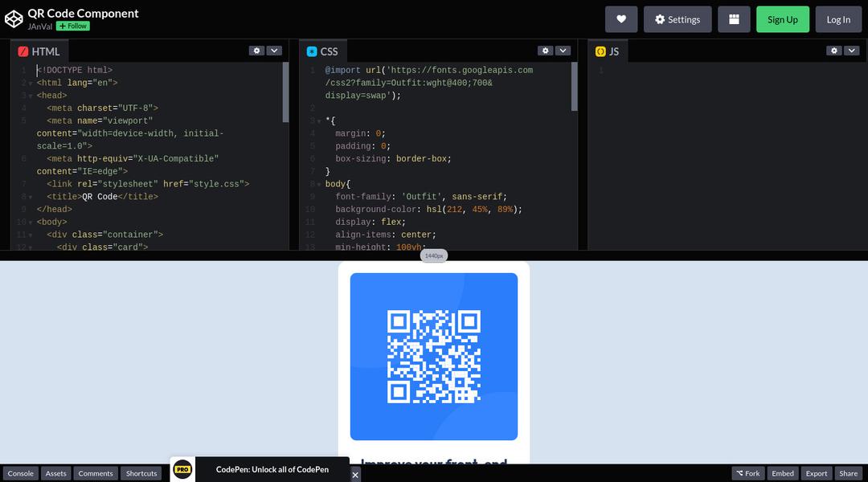
Task: Fork this pen
Action: (x=748, y=473)
